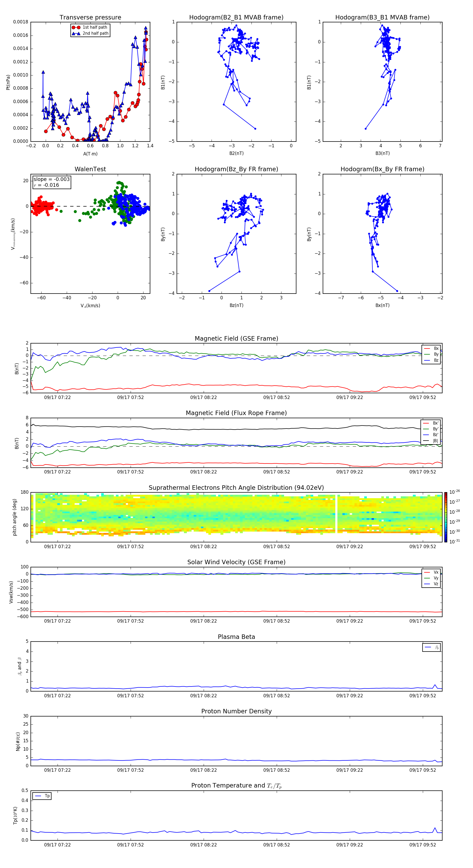Click the "V_A(km/s)" x-axis label

(x=90, y=306)
